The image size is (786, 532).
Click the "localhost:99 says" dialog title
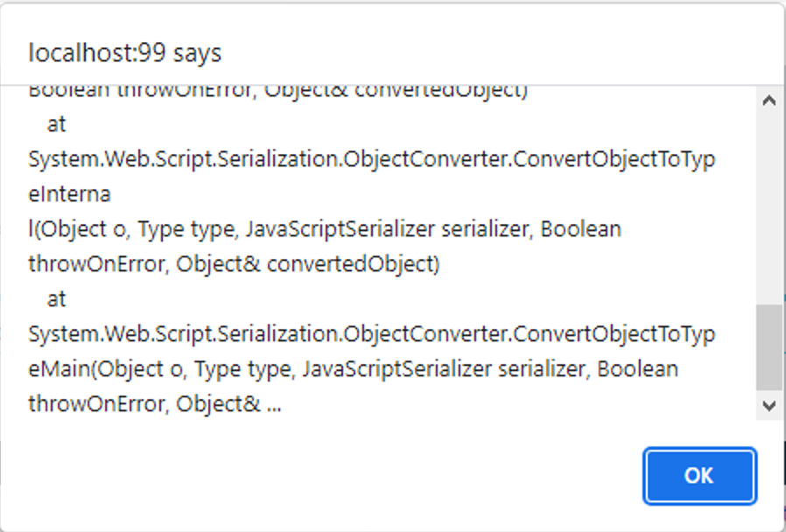pos(125,53)
